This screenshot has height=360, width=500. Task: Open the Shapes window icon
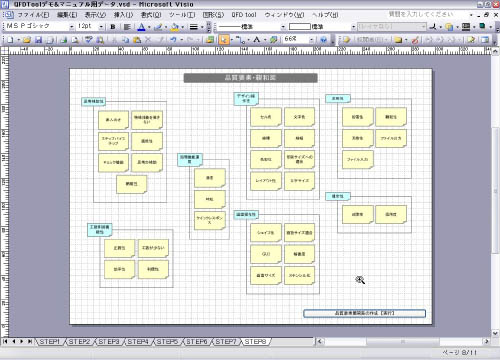pyautogui.click(x=210, y=40)
